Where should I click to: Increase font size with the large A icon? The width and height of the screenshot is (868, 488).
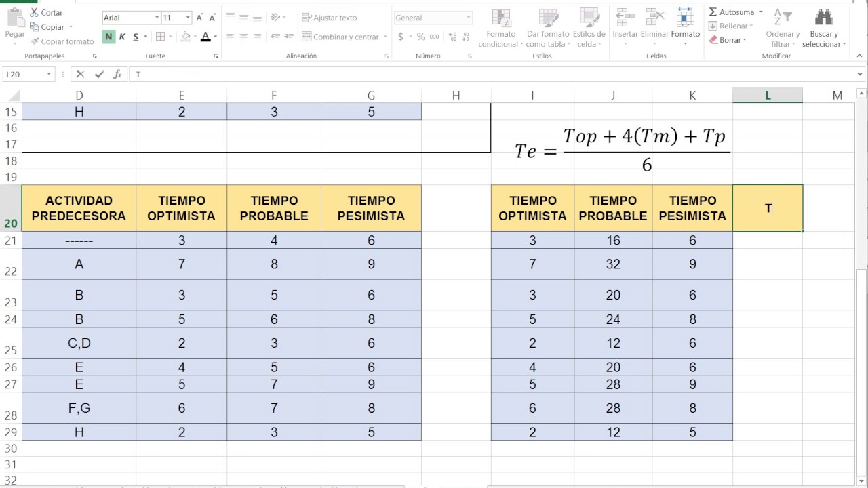[x=200, y=18]
